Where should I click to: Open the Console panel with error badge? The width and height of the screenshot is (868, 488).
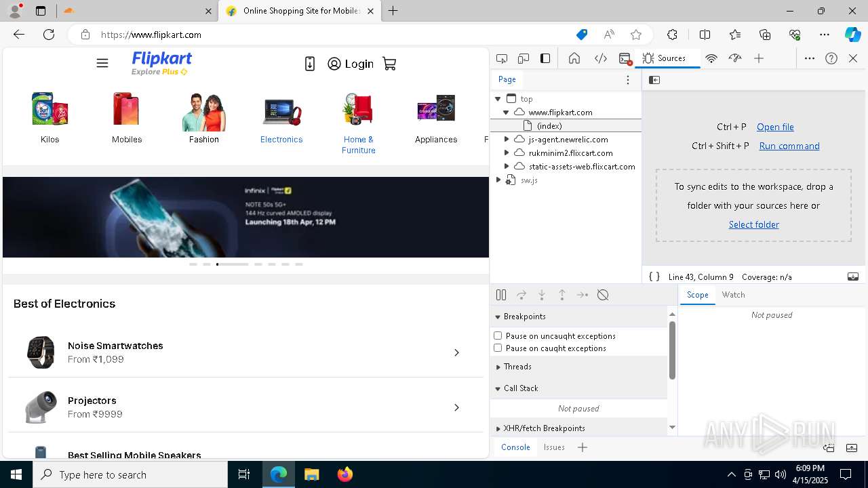coord(625,59)
